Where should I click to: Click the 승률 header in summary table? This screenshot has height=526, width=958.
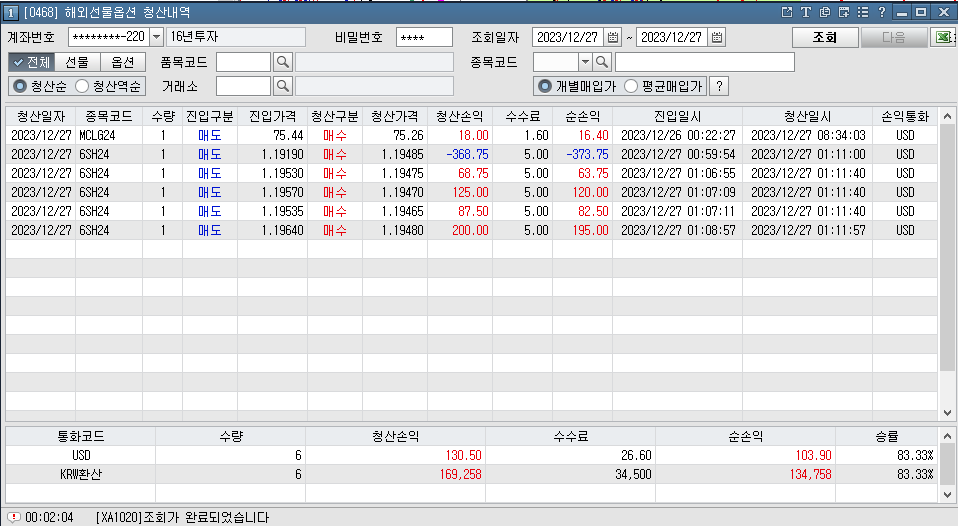(x=887, y=436)
